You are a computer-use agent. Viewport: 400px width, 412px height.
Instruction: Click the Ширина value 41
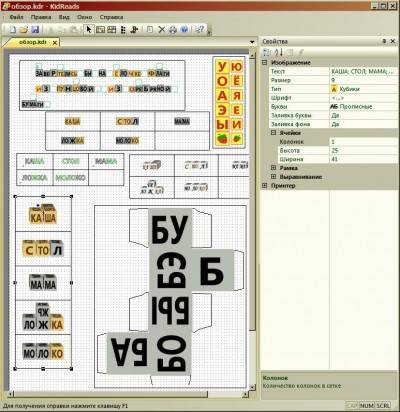click(363, 159)
